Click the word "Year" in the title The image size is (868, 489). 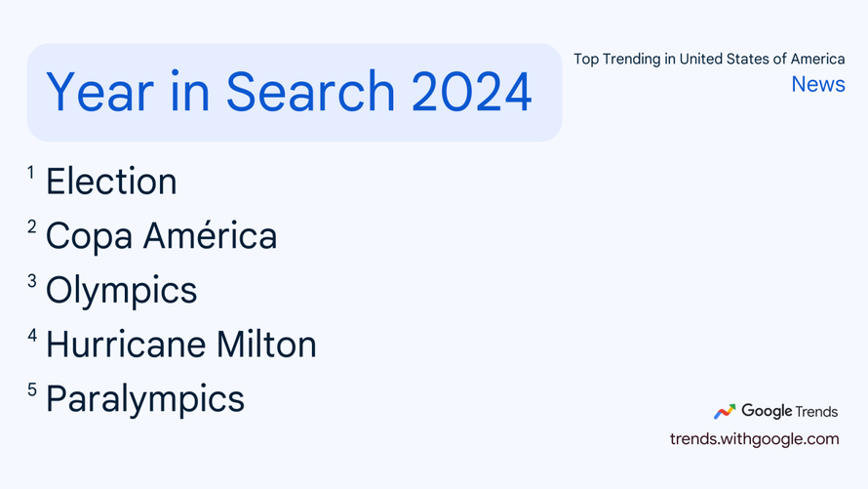coord(87,93)
